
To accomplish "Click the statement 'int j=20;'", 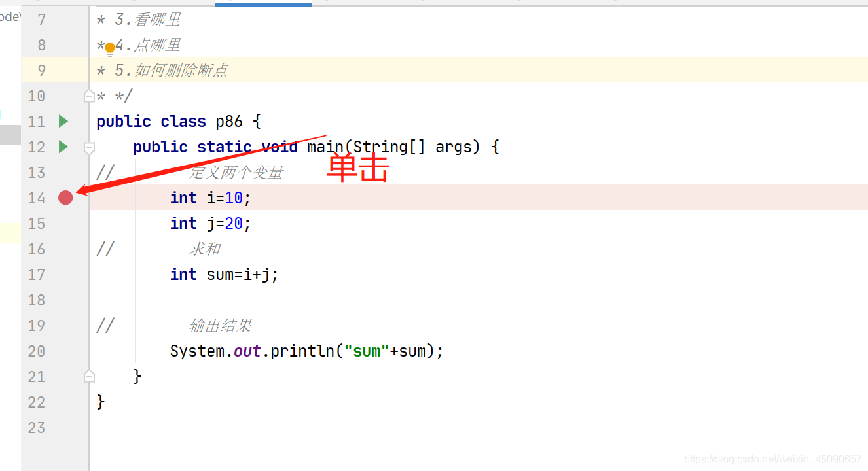I will (210, 224).
